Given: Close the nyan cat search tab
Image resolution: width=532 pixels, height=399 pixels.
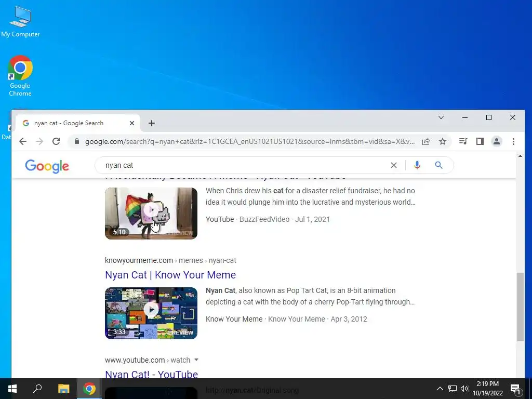Looking at the screenshot, I should 132,123.
